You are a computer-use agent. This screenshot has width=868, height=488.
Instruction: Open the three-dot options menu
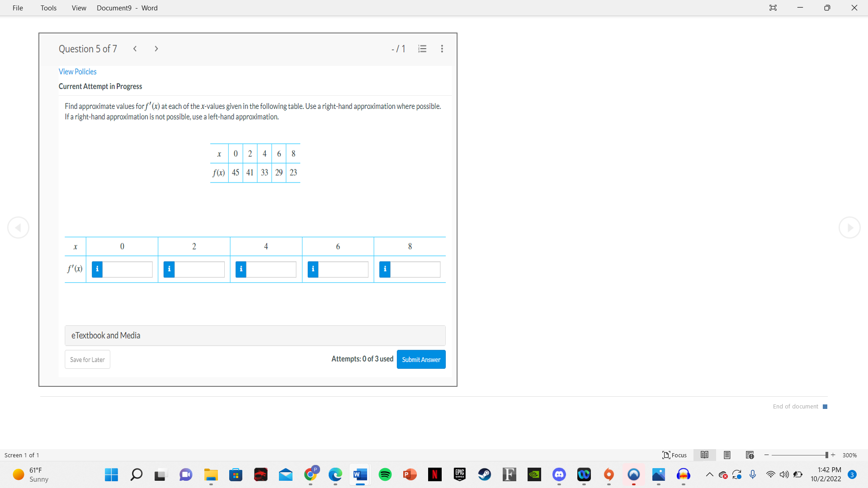click(x=442, y=48)
